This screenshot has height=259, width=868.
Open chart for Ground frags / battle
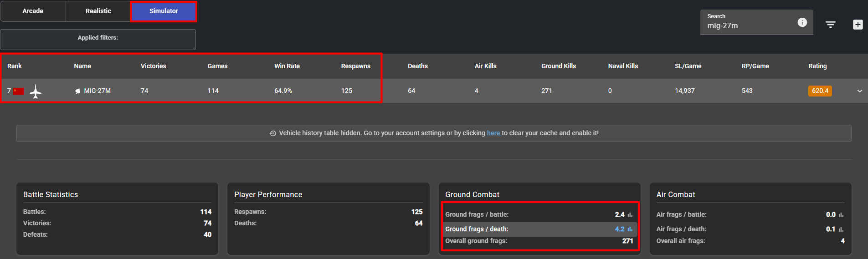(x=630, y=215)
